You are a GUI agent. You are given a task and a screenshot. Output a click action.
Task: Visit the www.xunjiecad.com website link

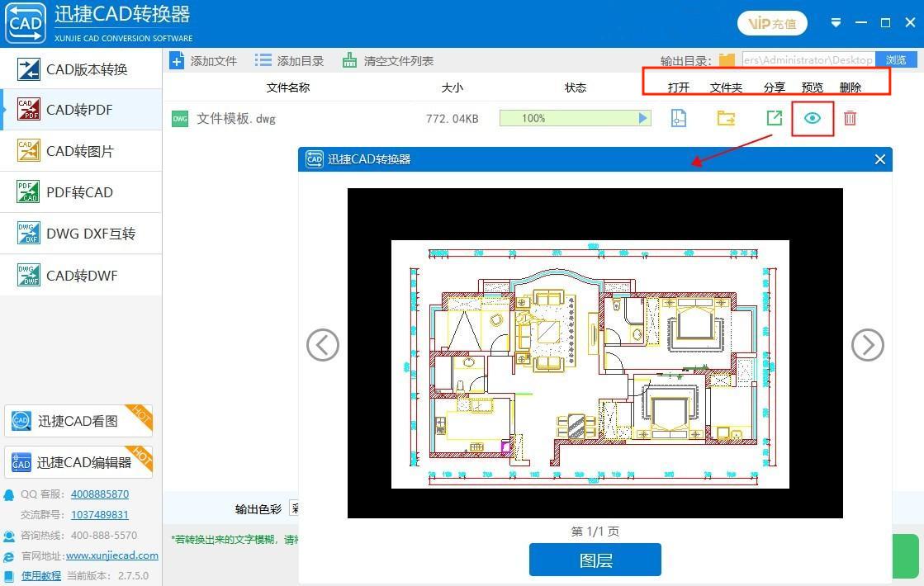click(111, 555)
